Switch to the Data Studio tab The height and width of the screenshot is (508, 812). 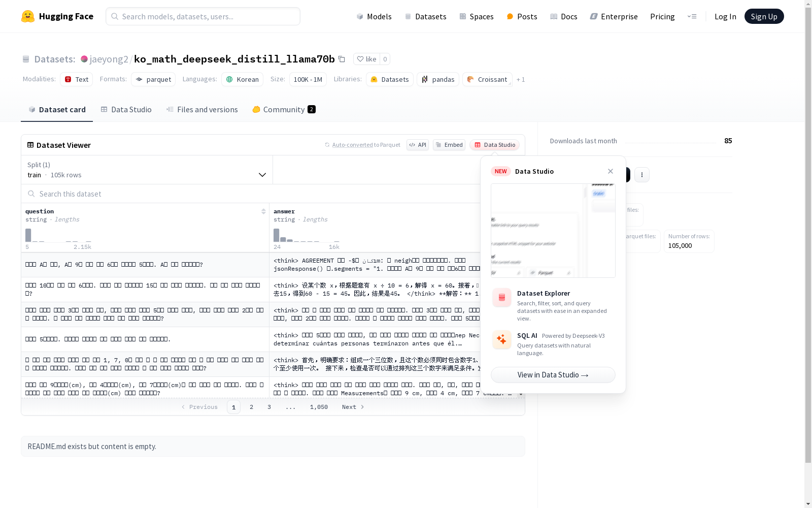(126, 109)
